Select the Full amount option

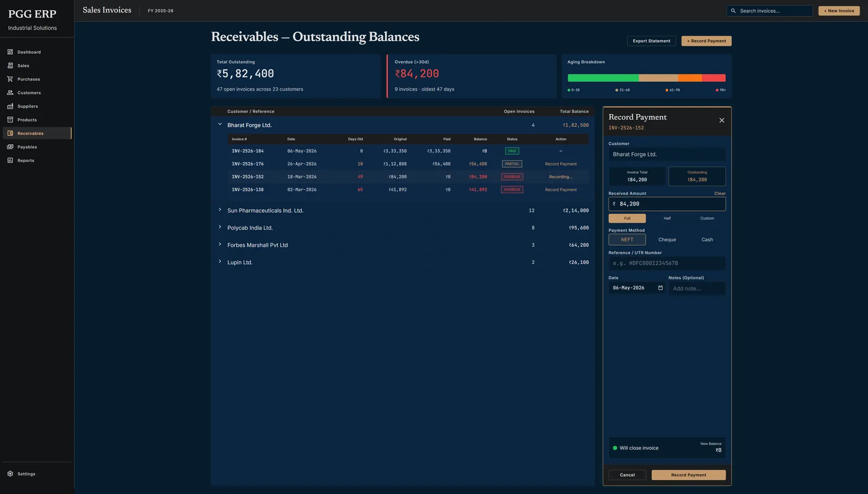(627, 219)
